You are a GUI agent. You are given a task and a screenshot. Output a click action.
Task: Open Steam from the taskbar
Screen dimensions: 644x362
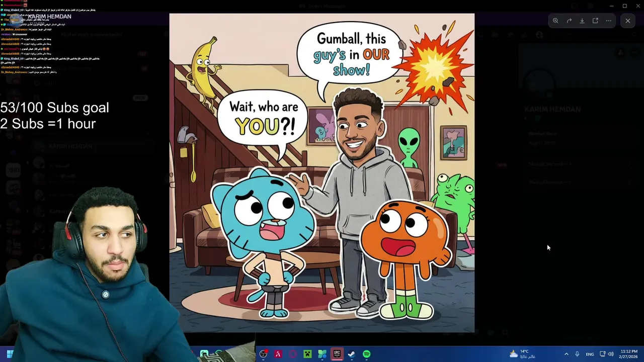(x=352, y=354)
